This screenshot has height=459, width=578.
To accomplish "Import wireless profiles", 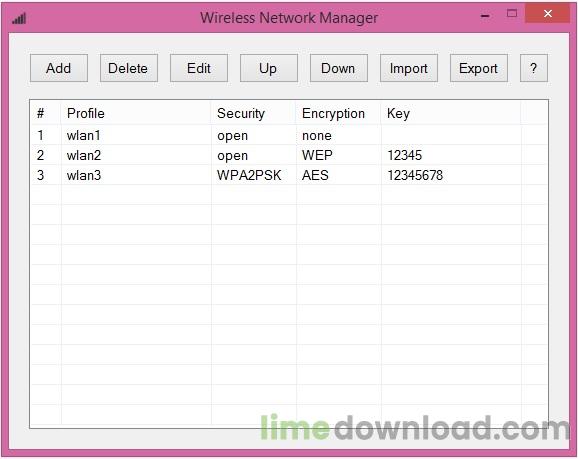I will (409, 68).
